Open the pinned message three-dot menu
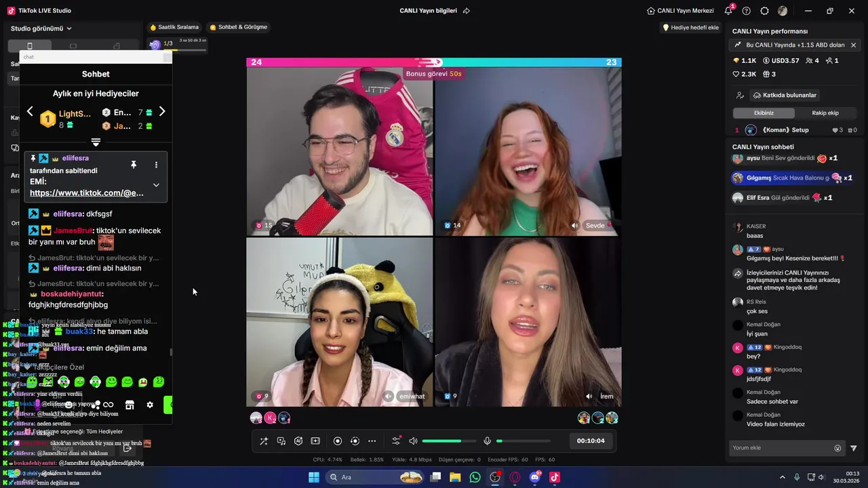The width and height of the screenshot is (868, 488). click(x=156, y=165)
